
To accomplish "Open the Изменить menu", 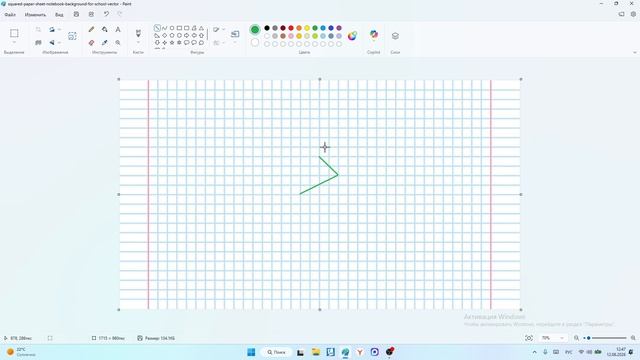I will click(35, 15).
